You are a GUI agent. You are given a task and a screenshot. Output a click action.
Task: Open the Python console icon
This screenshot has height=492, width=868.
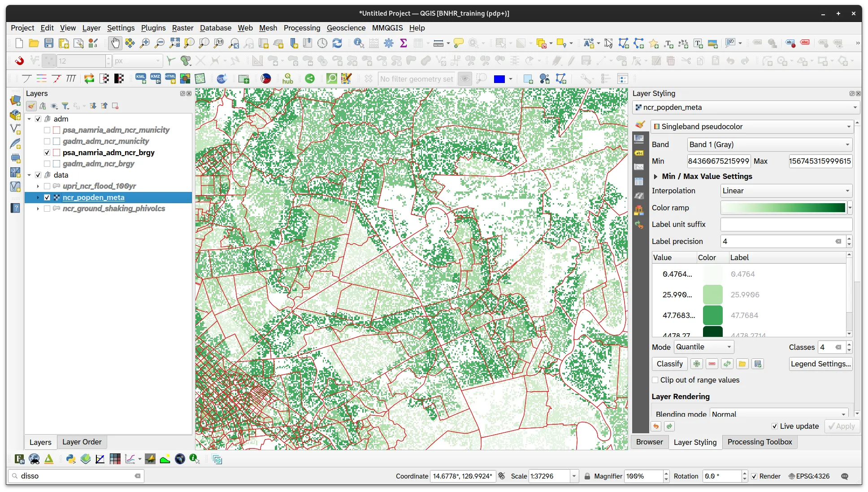pyautogui.click(x=71, y=459)
